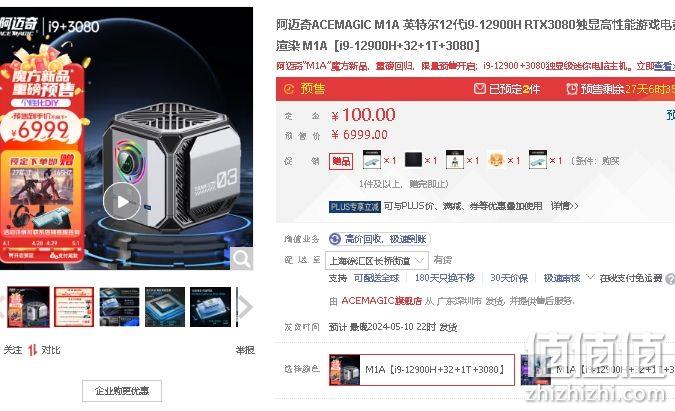The height and width of the screenshot is (411, 675).
Task: Click the 可配送全球 link
Action: [x=377, y=278]
